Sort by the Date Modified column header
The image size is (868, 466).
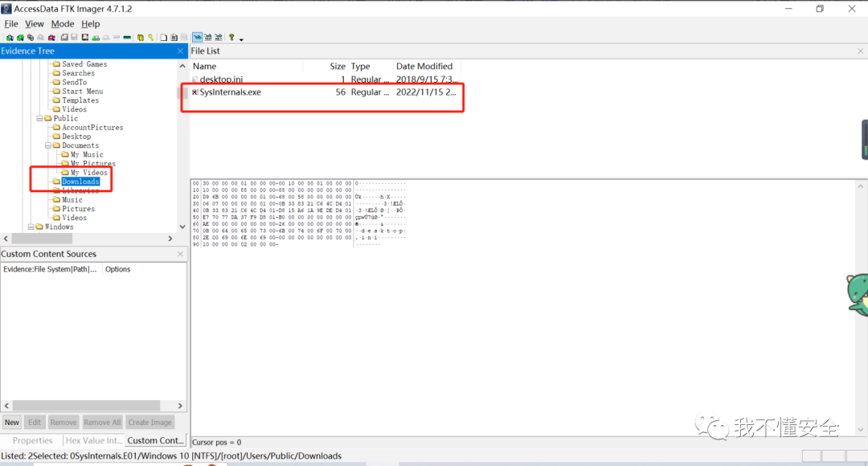[426, 67]
